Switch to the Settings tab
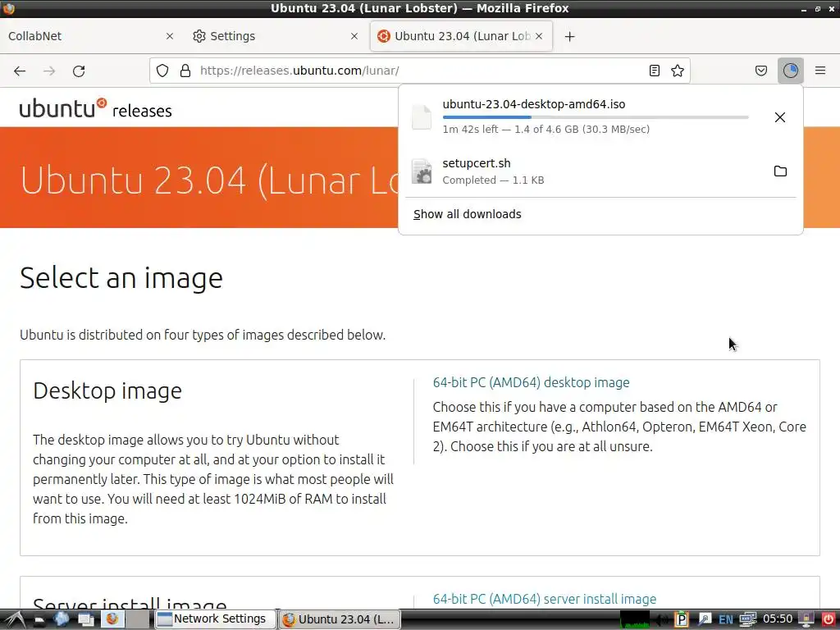The width and height of the screenshot is (840, 630). 276,36
